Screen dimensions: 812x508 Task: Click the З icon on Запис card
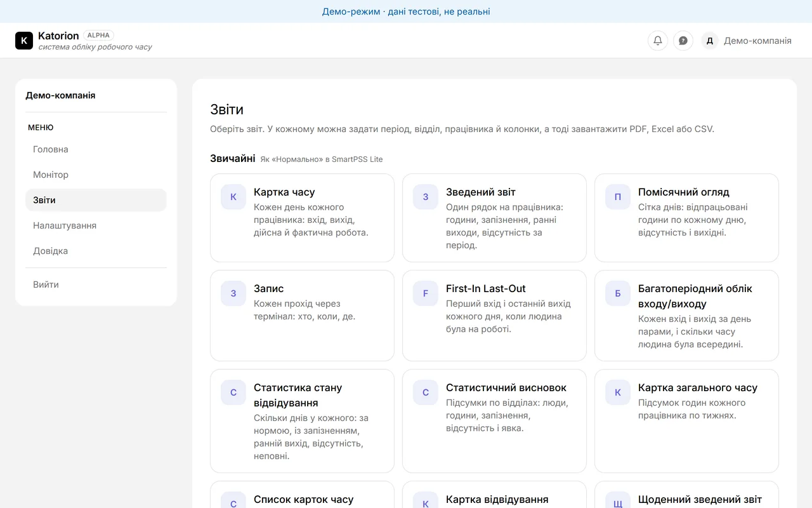pos(233,293)
